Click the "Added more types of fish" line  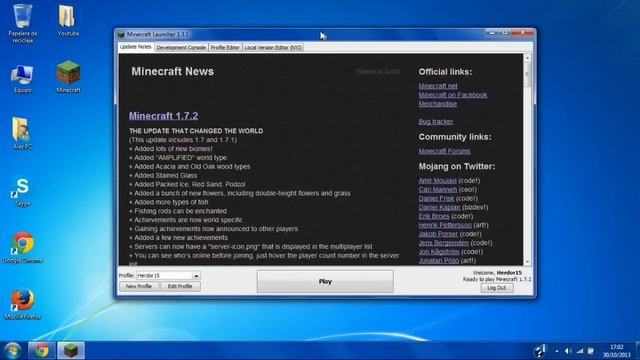169,202
